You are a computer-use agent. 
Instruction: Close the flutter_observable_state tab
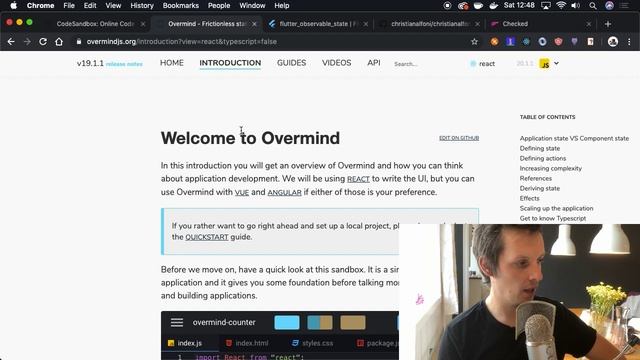point(366,24)
